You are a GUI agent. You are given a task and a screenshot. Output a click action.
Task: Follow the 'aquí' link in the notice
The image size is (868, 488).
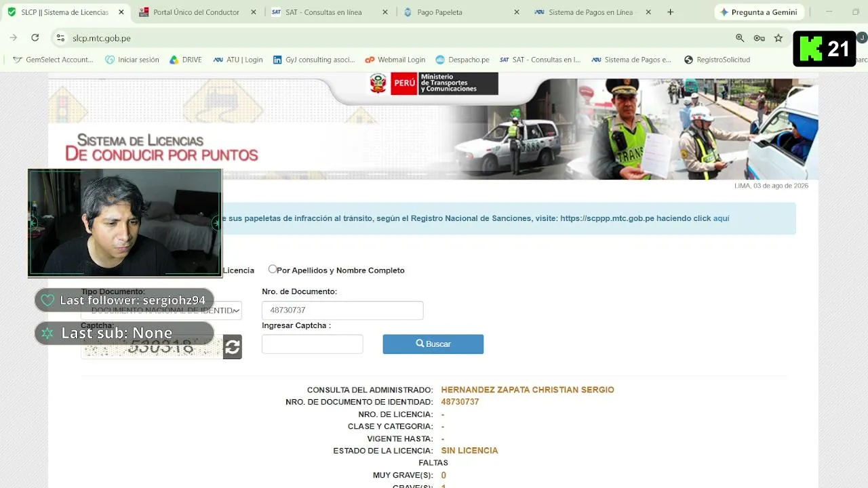[722, 218]
